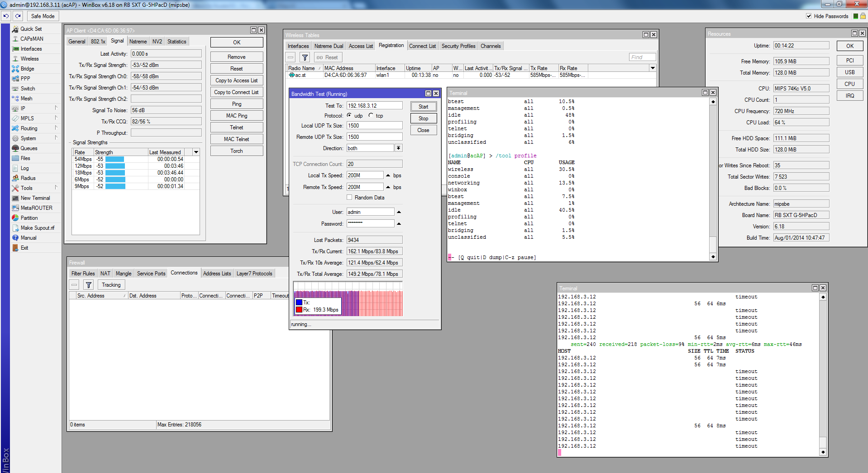Click Reset counters button in Wireless Tables
The height and width of the screenshot is (473, 868).
(x=327, y=57)
